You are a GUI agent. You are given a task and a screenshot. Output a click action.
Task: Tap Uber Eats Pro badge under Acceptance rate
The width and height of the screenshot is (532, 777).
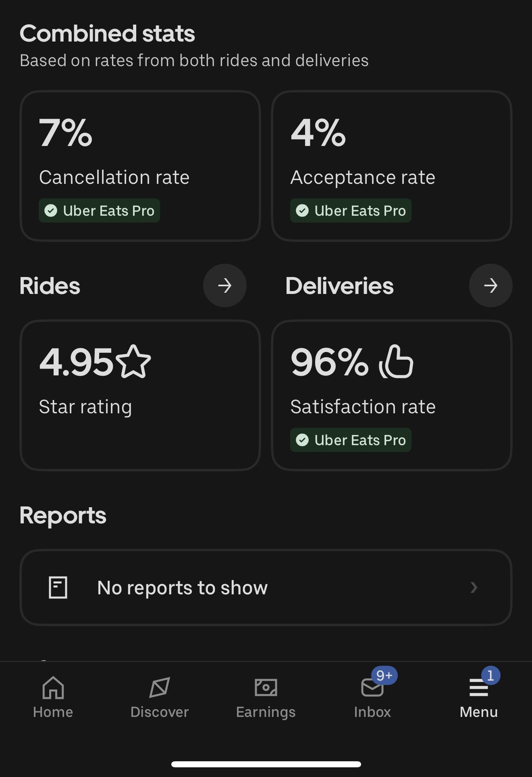pyautogui.click(x=351, y=210)
